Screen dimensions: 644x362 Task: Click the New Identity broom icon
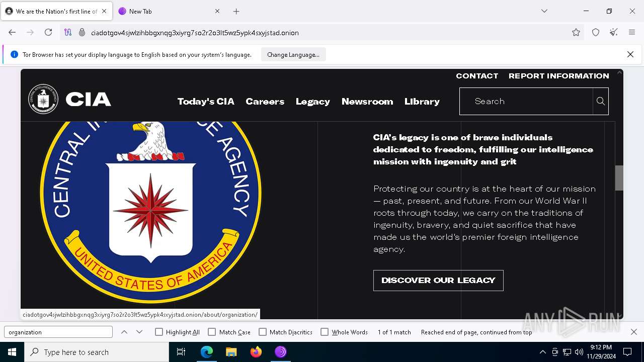pyautogui.click(x=614, y=32)
